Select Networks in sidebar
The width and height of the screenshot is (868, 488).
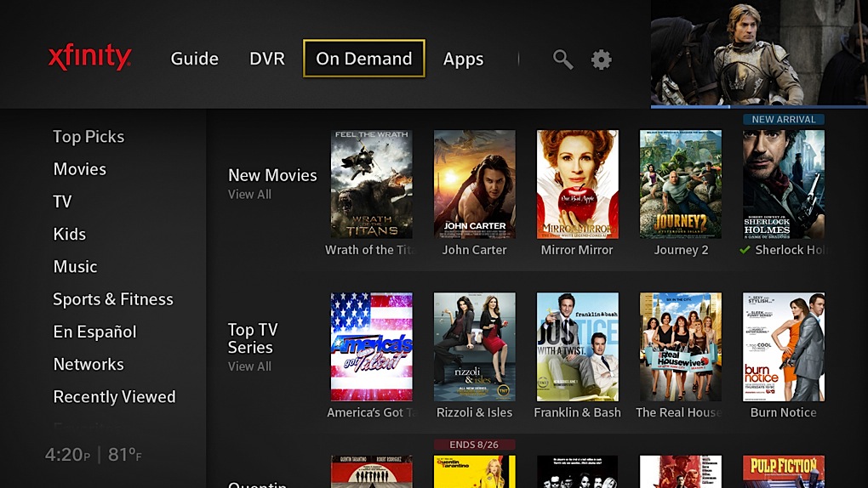pyautogui.click(x=89, y=364)
